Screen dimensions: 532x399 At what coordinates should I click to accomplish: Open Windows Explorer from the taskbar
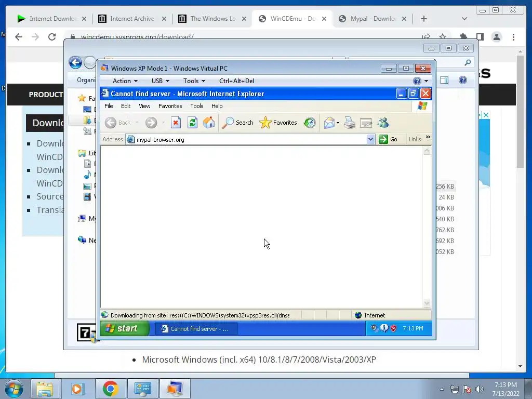(x=45, y=389)
